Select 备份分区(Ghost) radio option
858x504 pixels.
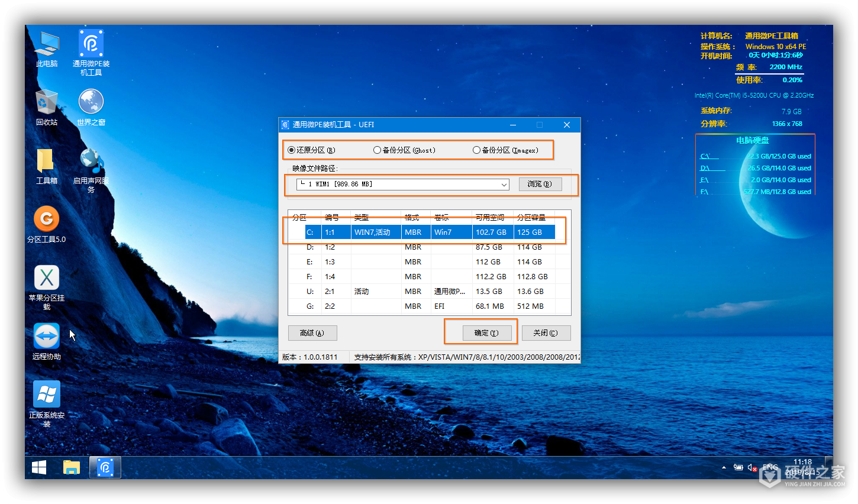click(404, 150)
